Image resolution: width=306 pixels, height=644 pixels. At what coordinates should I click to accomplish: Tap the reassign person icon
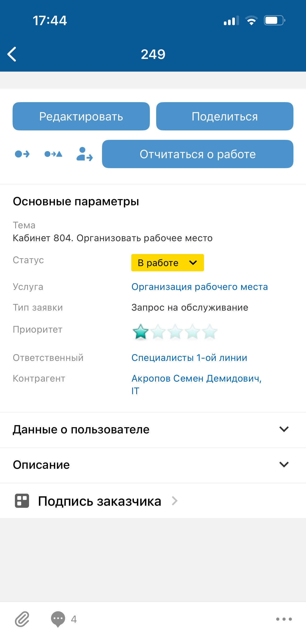pyautogui.click(x=84, y=154)
